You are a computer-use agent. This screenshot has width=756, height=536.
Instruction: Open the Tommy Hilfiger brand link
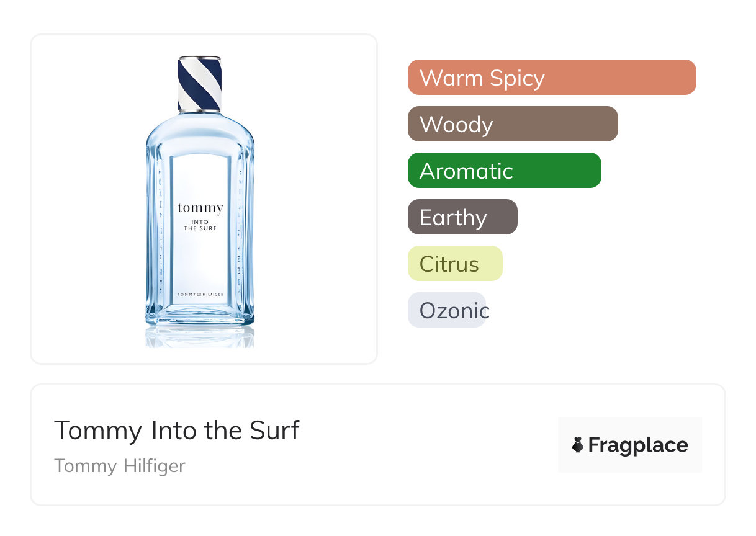[120, 466]
